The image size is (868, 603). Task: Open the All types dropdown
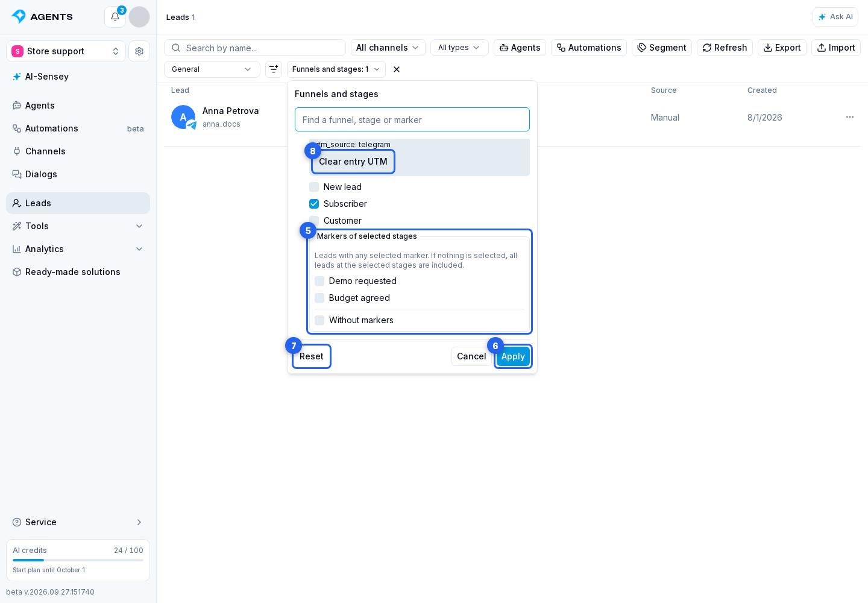coord(459,48)
